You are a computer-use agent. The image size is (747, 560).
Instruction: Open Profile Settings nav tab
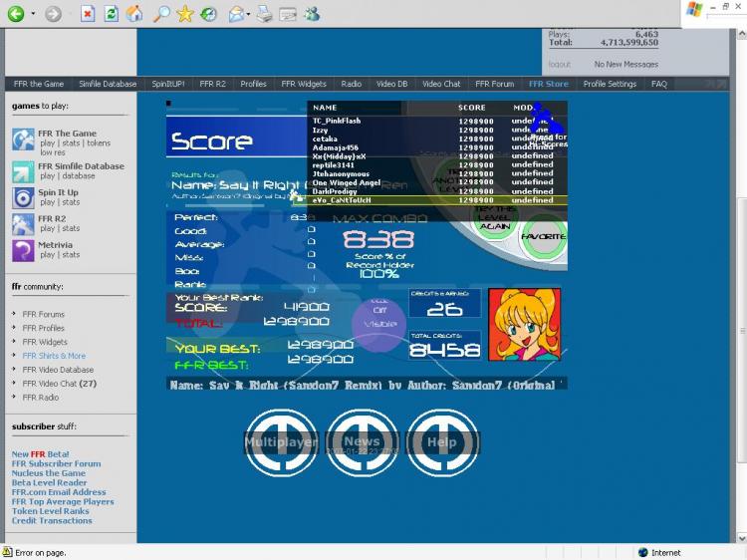[x=610, y=84]
